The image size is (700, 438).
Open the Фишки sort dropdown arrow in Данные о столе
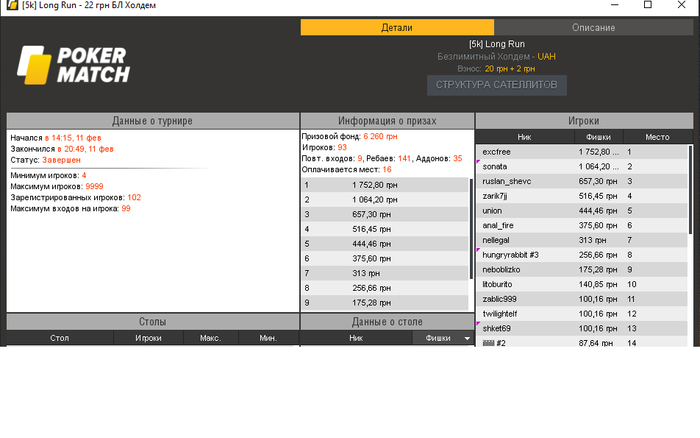point(467,338)
